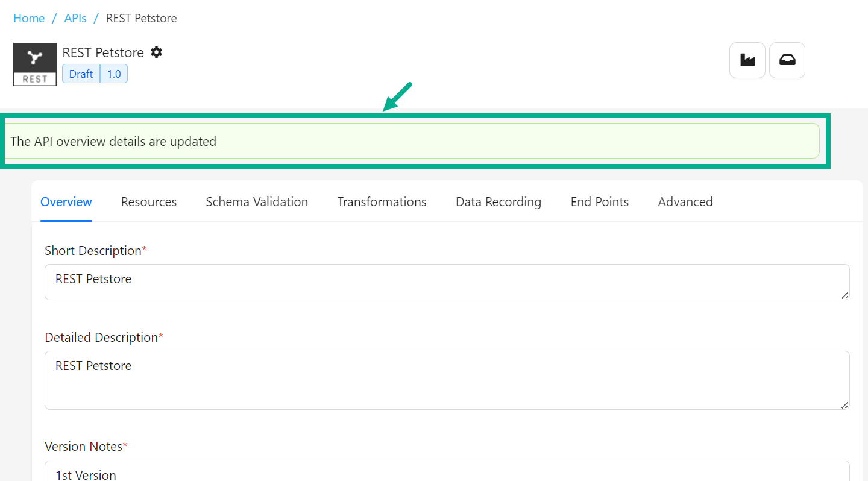Open the inbox tray icon top right

coord(787,60)
